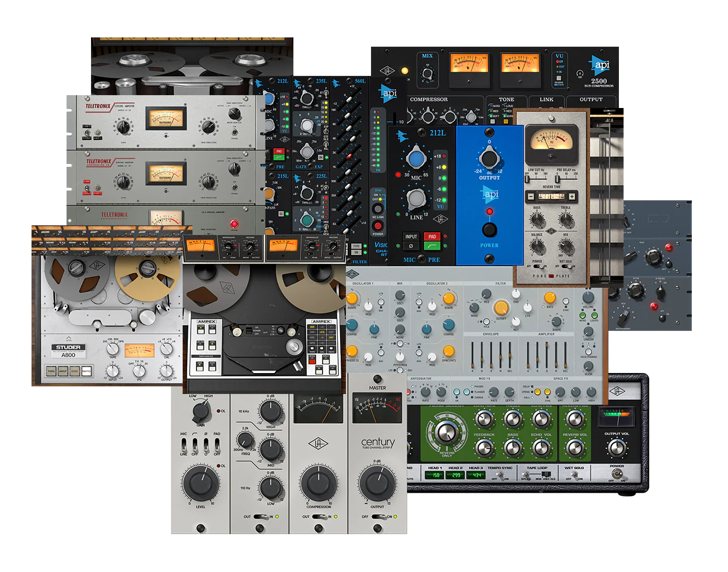Click the Studer A800 REPRO button
728x572 pixels.
[86, 371]
